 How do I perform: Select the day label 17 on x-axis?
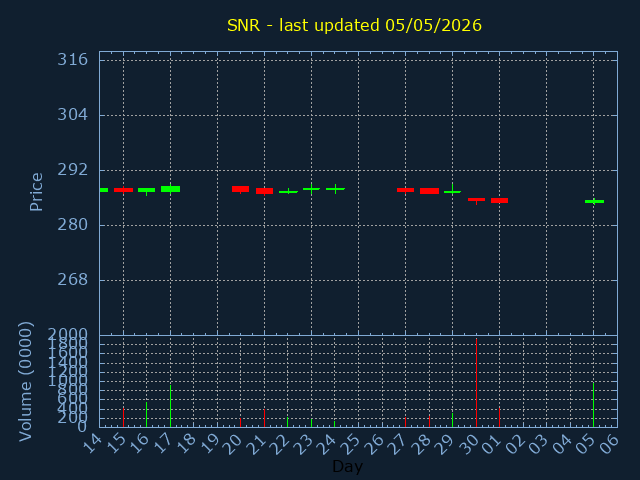(163, 444)
